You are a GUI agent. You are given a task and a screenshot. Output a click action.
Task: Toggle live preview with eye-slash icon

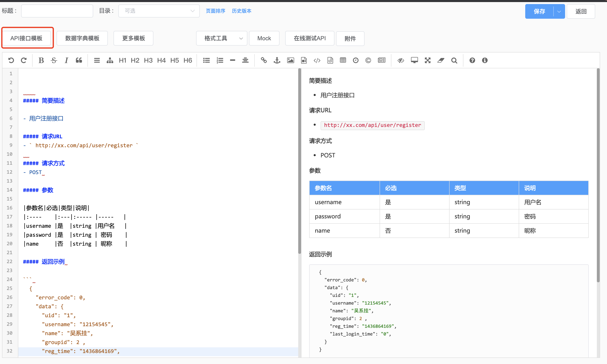pos(401,60)
